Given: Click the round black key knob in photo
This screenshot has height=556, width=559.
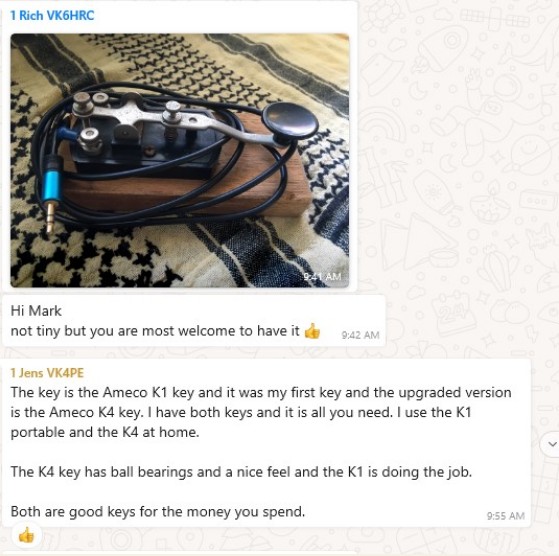Looking at the screenshot, I should coord(291,120).
